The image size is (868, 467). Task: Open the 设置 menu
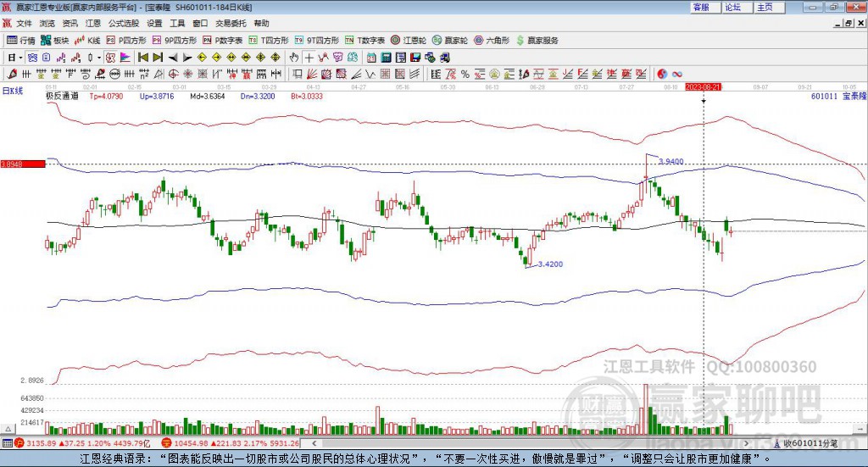point(154,23)
